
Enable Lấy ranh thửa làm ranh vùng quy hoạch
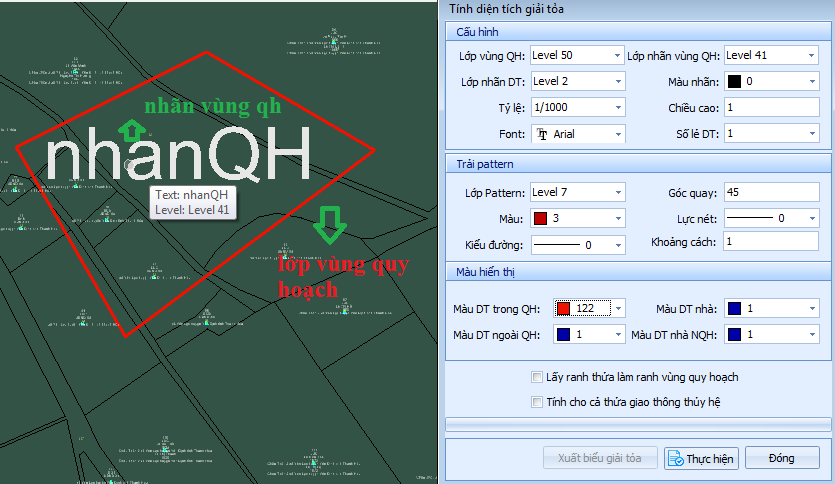pyautogui.click(x=537, y=377)
